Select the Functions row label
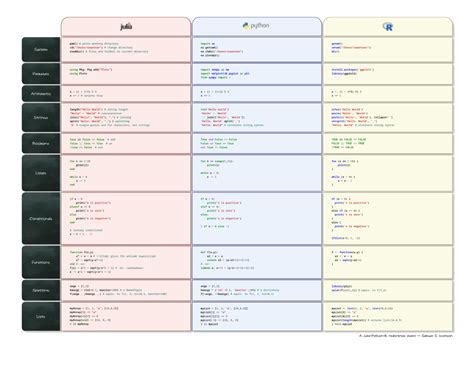474x366 pixels. (x=41, y=262)
